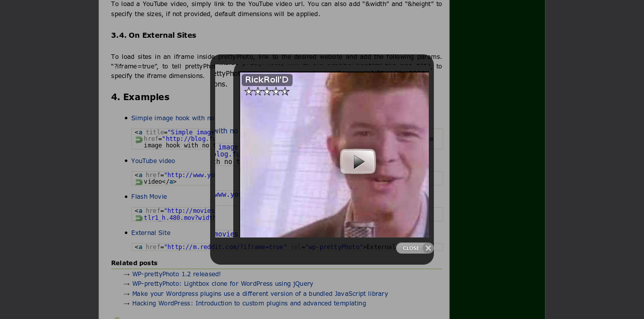This screenshot has height=319, width=644.
Task: Click the 4. Examples heading
Action: point(140,97)
